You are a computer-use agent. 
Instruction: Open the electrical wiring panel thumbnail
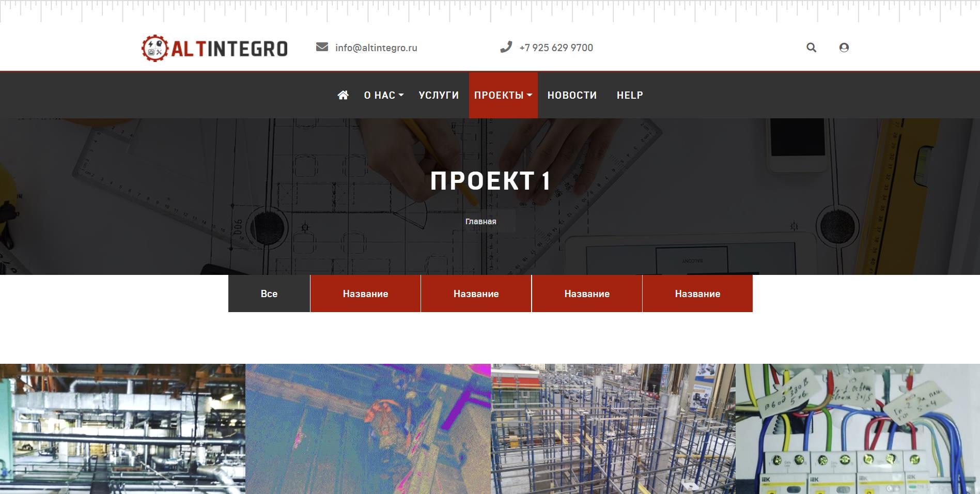(858, 429)
